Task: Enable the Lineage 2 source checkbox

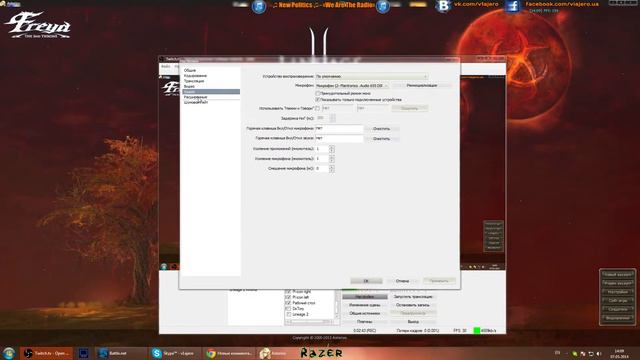Action: 288,315
